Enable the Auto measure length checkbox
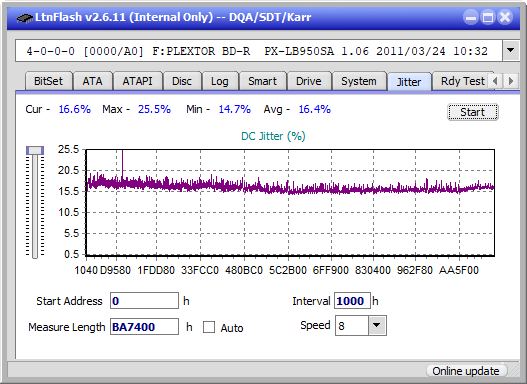This screenshot has width=527, height=384. point(209,327)
